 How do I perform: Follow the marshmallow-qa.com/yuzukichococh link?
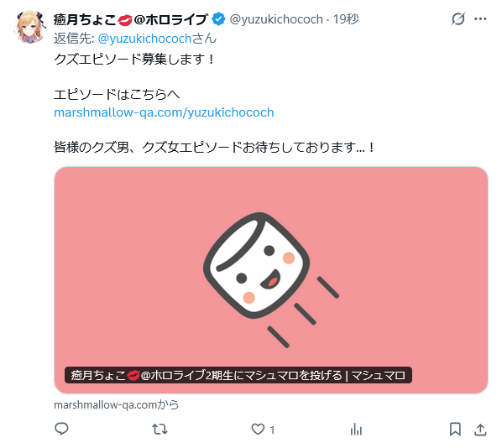[x=164, y=112]
